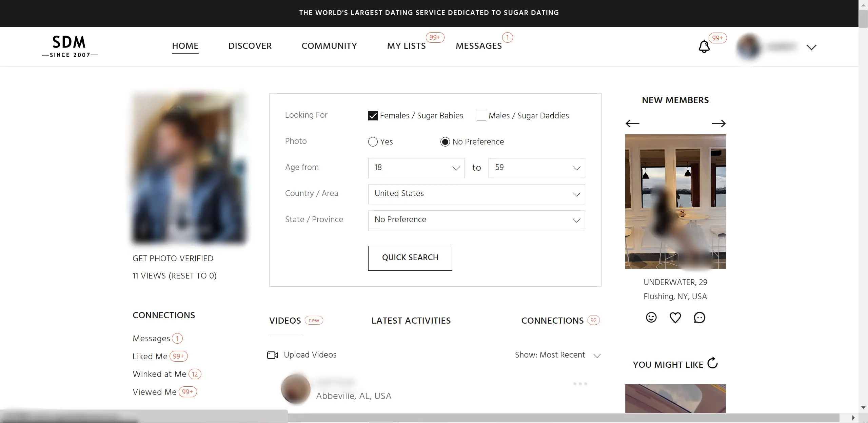Viewport: 868px width, 423px height.
Task: Open the Age from 18 dropdown
Action: 416,168
